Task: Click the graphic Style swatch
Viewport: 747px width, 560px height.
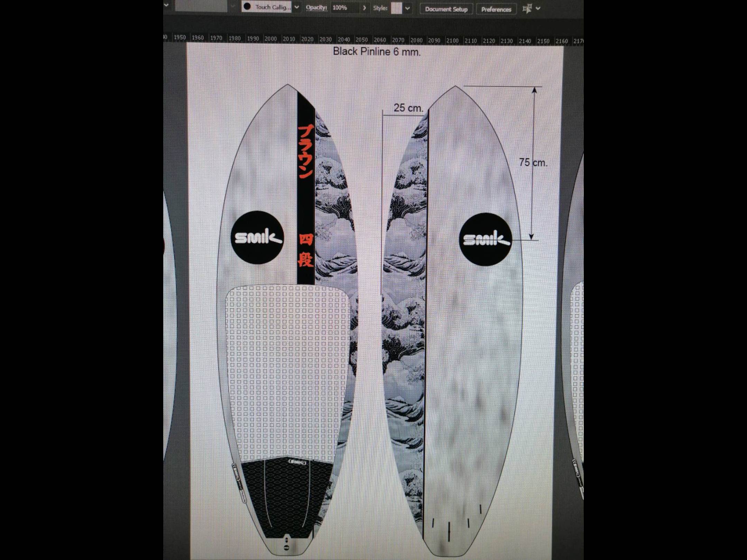Action: [396, 8]
